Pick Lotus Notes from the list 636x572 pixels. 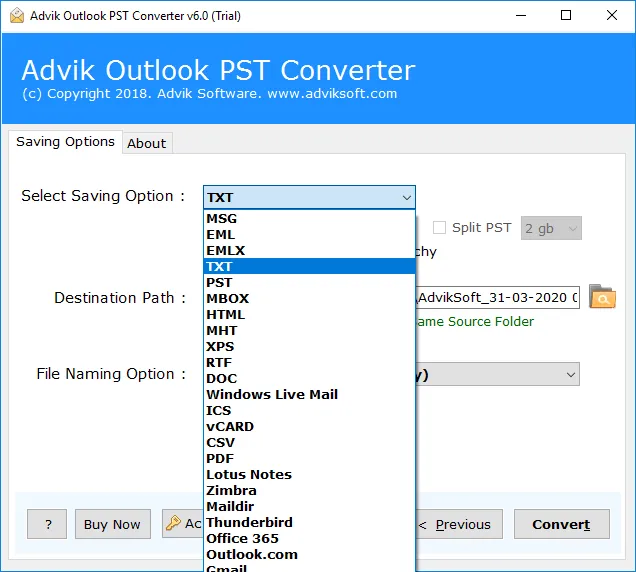click(x=309, y=474)
